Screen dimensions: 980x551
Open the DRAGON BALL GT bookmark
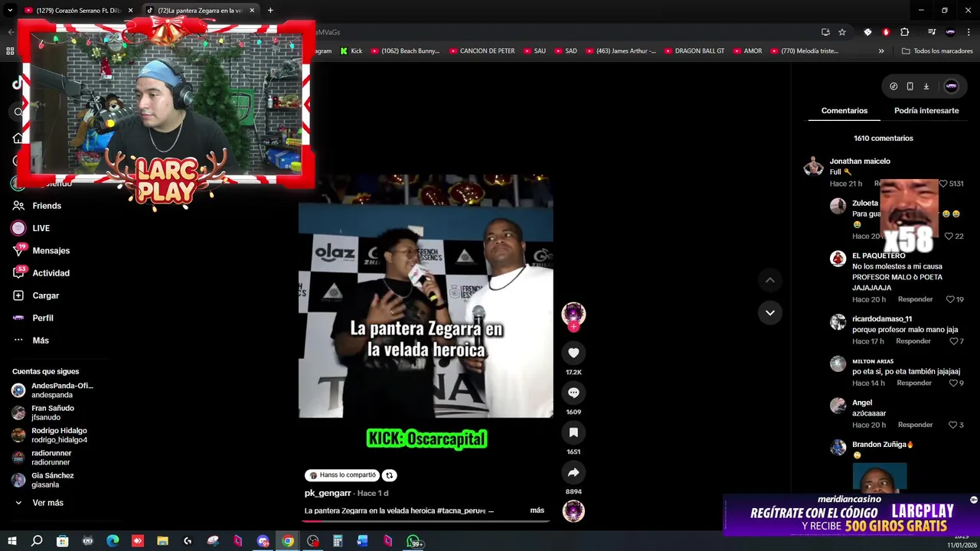tap(694, 51)
